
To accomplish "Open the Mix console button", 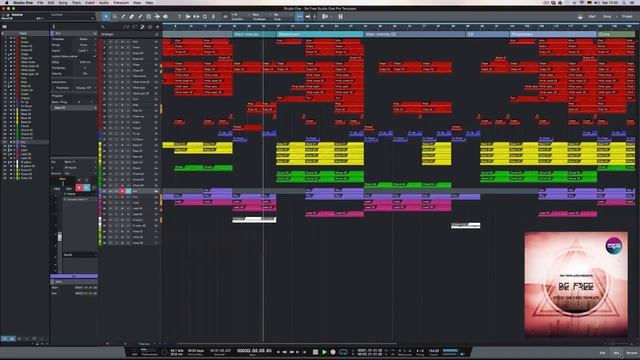I will point(617,353).
